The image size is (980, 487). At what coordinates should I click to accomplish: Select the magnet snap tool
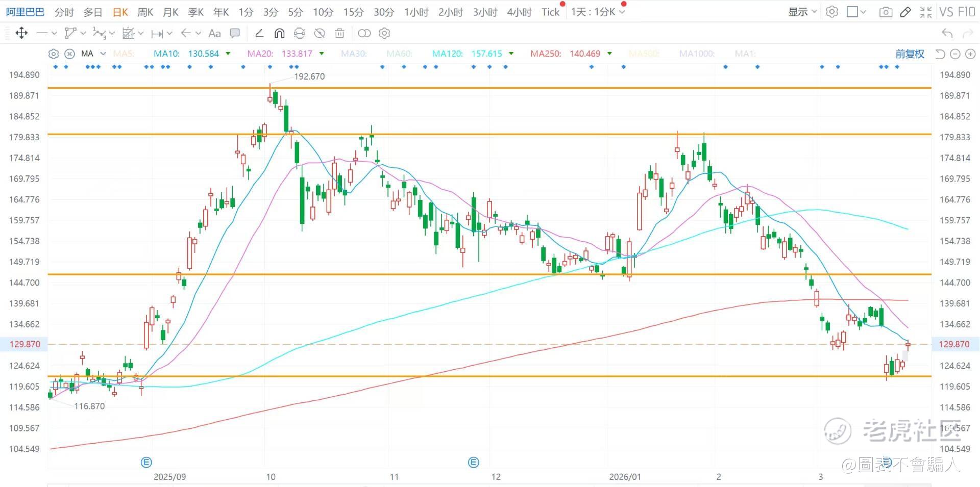coord(279,34)
